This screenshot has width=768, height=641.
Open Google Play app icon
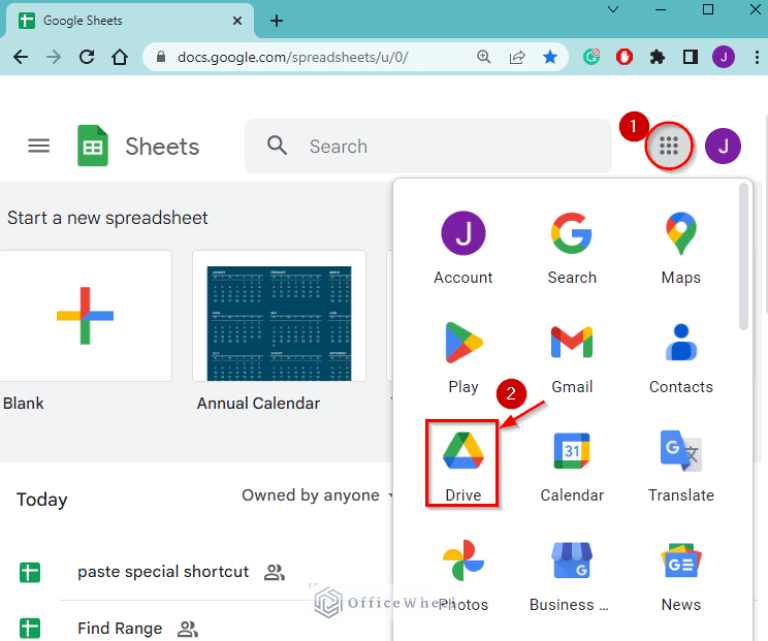pyautogui.click(x=463, y=353)
